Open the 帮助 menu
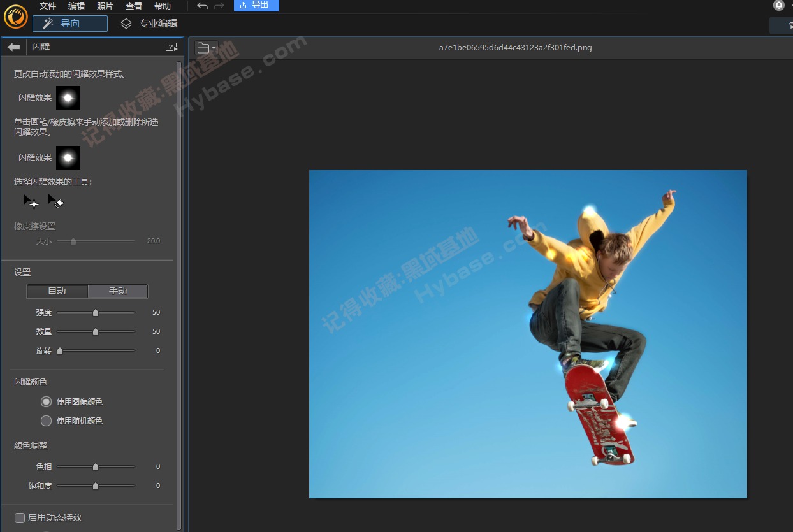Screen dimensions: 793x532 [x=162, y=6]
